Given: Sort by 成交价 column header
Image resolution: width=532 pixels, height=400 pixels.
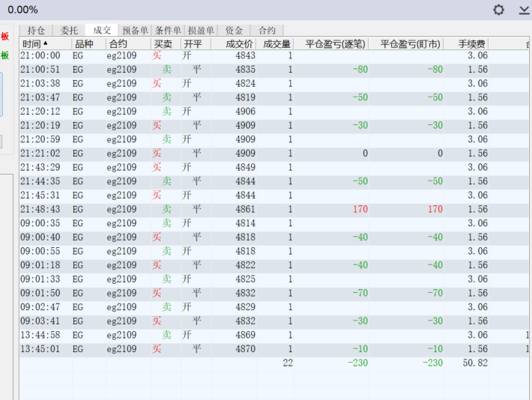Looking at the screenshot, I should [234, 43].
